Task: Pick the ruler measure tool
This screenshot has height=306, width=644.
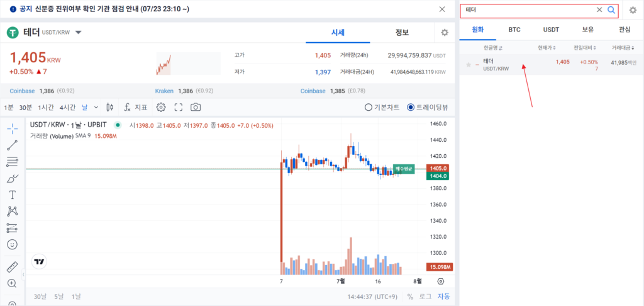Action: 12,266
